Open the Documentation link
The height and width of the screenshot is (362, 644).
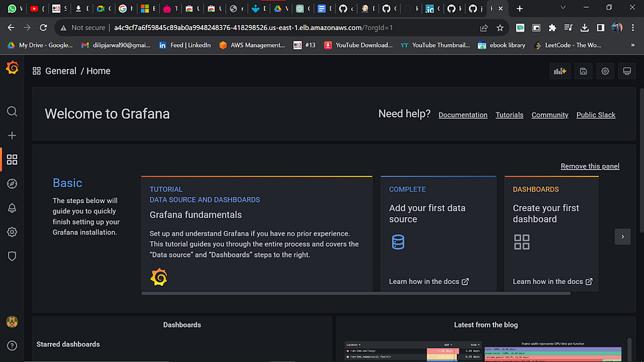click(x=463, y=115)
